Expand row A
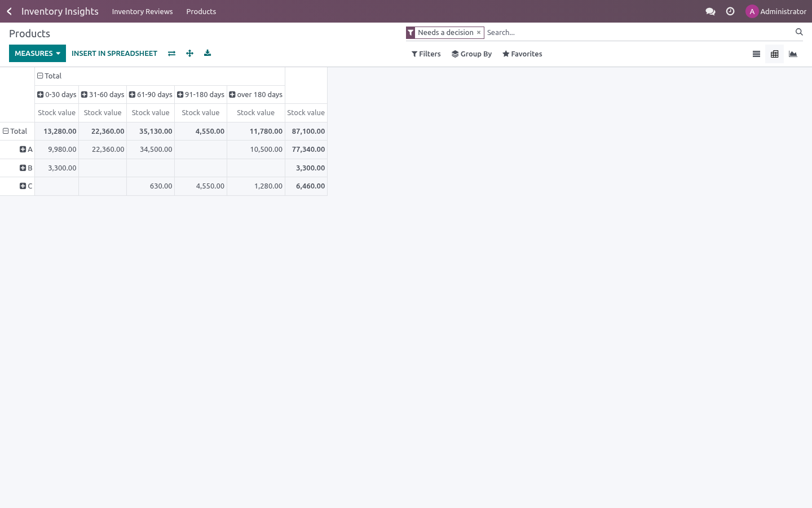Viewport: 812px width, 508px height. [x=17, y=150]
